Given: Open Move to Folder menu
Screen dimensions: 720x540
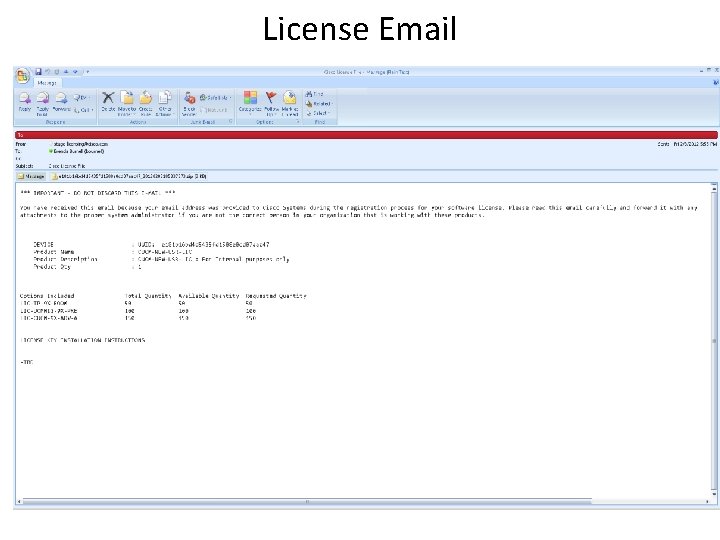Looking at the screenshot, I should tap(127, 103).
